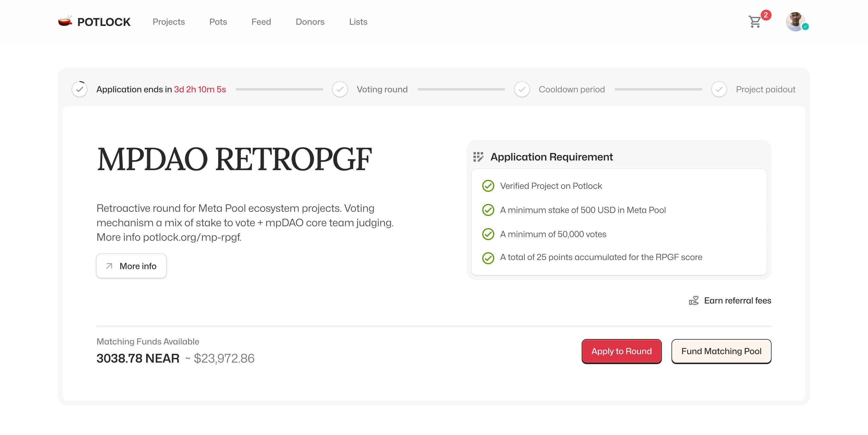868x435 pixels.
Task: Click the verified badge on avatar
Action: [805, 27]
